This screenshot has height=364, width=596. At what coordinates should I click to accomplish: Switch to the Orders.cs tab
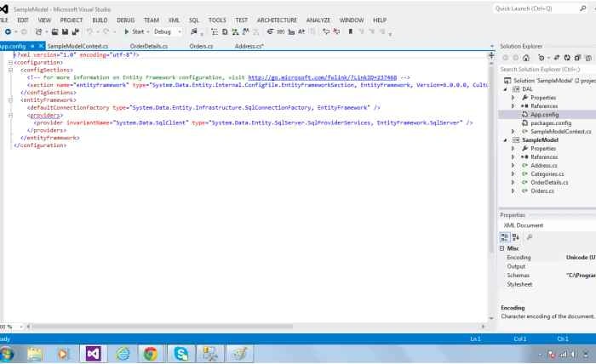click(201, 46)
